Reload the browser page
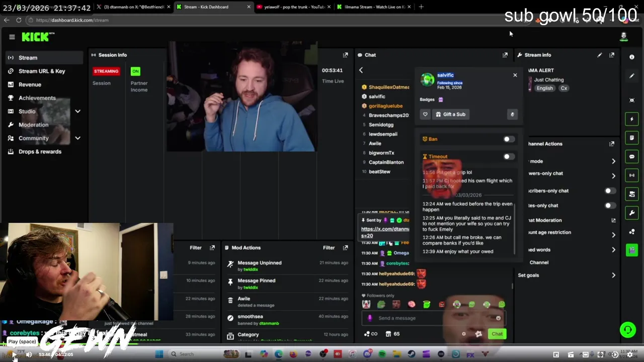 point(19,20)
